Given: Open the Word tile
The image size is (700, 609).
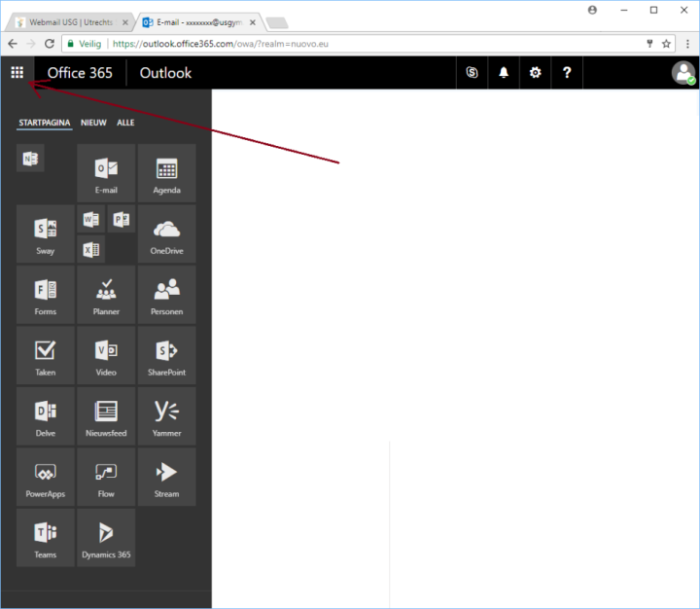Looking at the screenshot, I should pos(91,219).
